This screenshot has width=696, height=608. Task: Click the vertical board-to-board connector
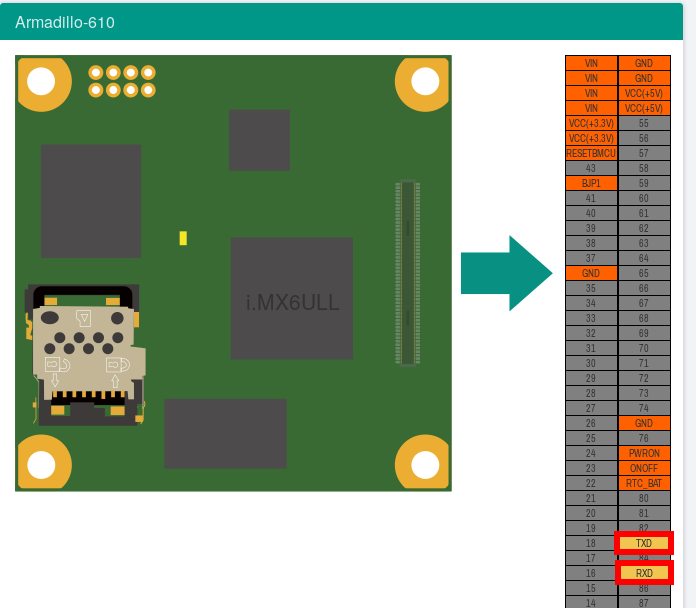(405, 272)
